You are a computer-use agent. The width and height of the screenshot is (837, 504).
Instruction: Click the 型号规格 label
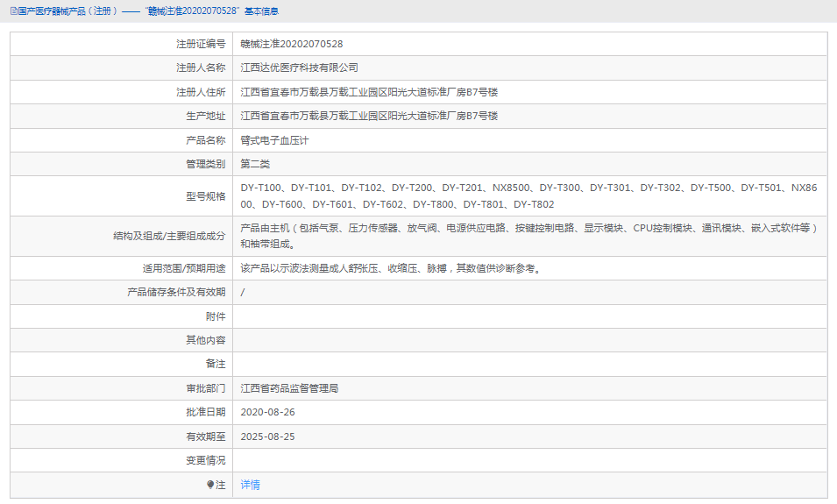click(205, 196)
